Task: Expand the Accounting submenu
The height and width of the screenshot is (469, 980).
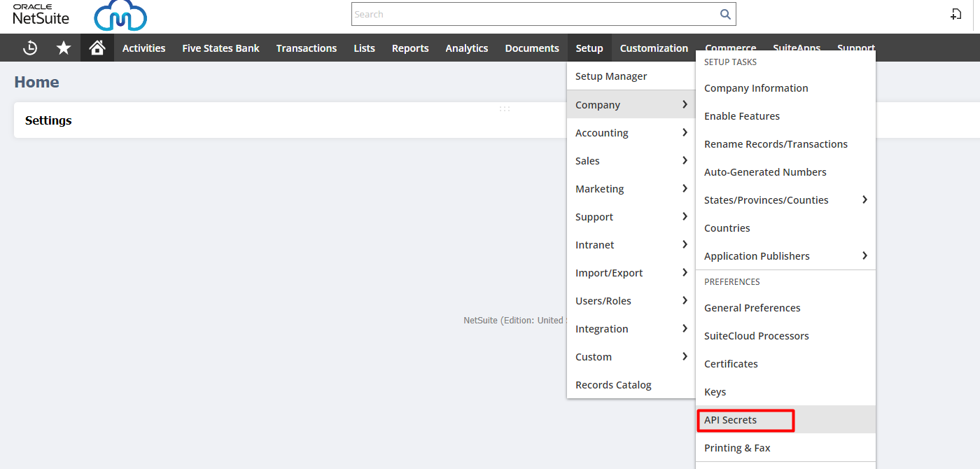Action: coord(630,133)
